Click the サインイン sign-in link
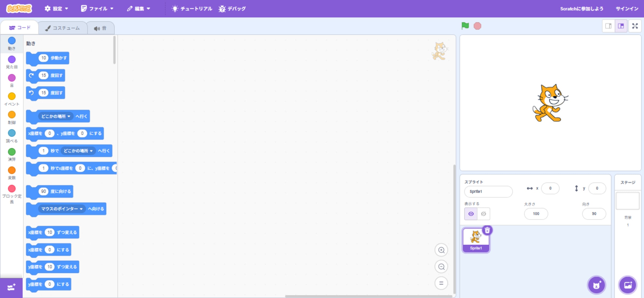Viewport: 644px width, 298px height. click(x=627, y=9)
